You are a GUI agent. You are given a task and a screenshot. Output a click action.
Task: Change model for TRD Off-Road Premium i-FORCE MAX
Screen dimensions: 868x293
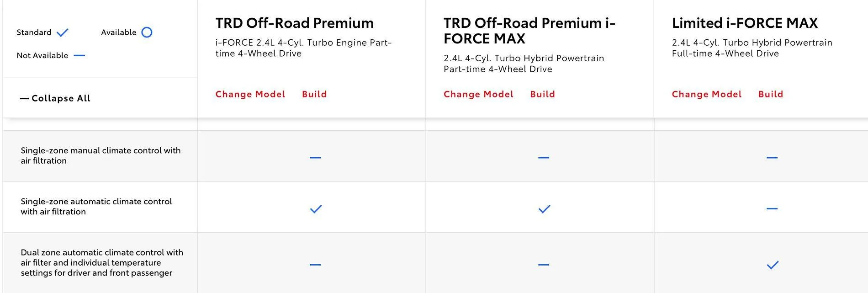pyautogui.click(x=478, y=94)
